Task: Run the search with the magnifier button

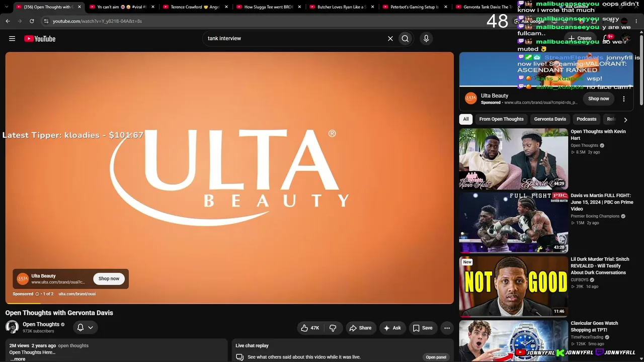Action: pyautogui.click(x=405, y=38)
